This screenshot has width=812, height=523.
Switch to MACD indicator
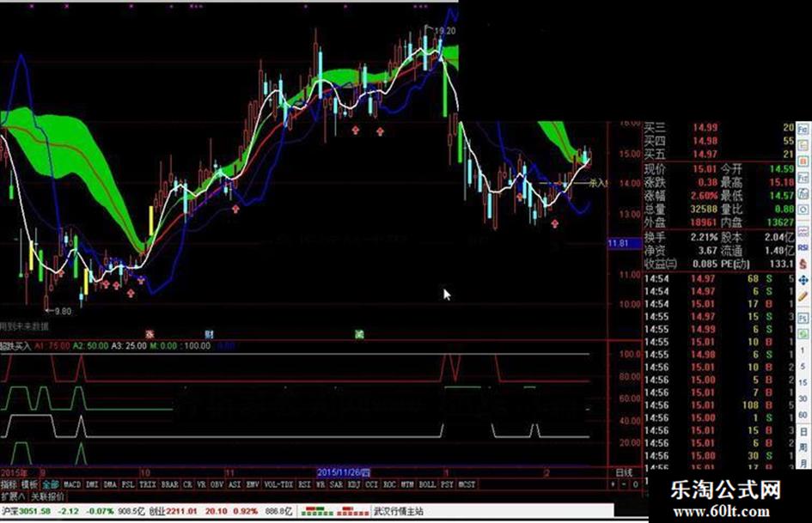72,484
